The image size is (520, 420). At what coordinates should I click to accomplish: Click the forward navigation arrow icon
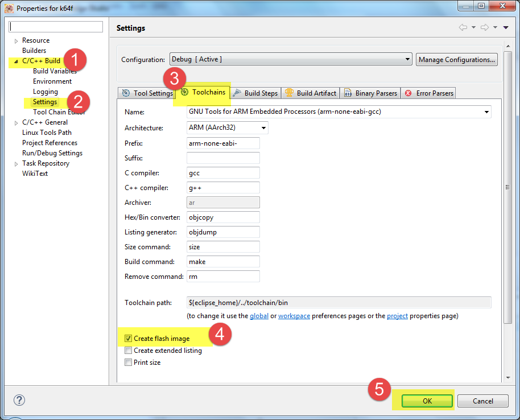coord(485,27)
